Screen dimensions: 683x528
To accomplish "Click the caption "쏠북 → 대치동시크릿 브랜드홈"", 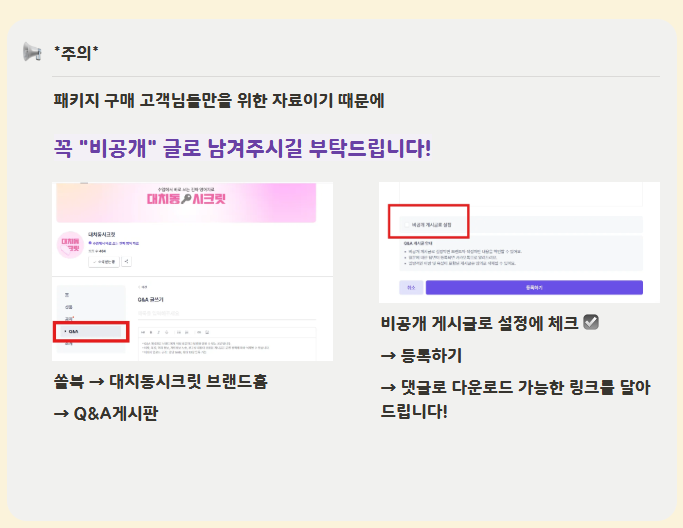I will [x=160, y=381].
